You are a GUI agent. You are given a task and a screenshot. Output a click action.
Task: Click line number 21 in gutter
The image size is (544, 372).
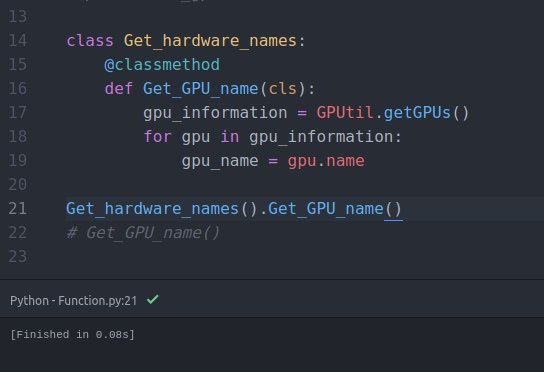click(x=18, y=209)
